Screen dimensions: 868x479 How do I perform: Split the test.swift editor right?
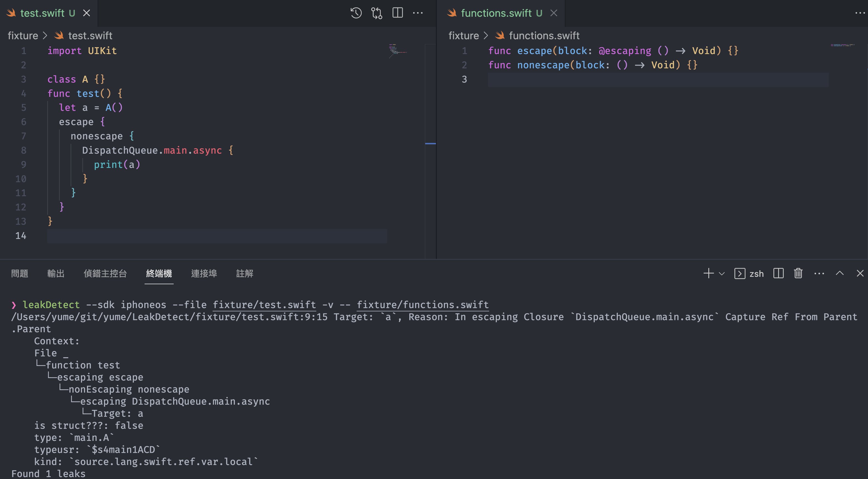(398, 13)
